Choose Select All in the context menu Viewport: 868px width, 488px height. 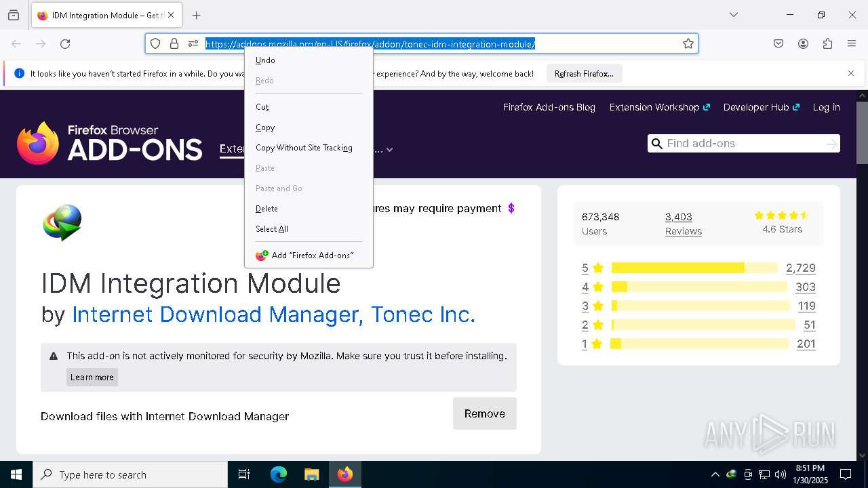click(x=309, y=229)
